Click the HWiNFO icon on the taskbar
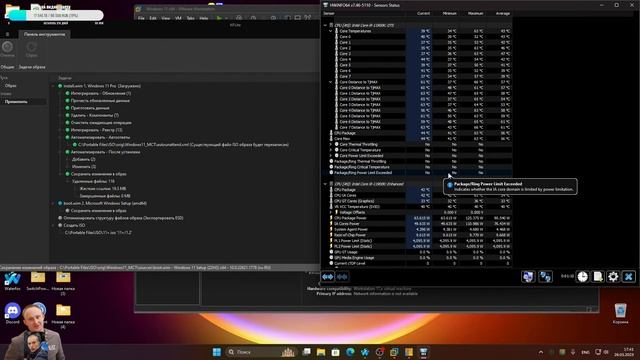Image resolution: width=640 pixels, height=360 pixels. 423,352
